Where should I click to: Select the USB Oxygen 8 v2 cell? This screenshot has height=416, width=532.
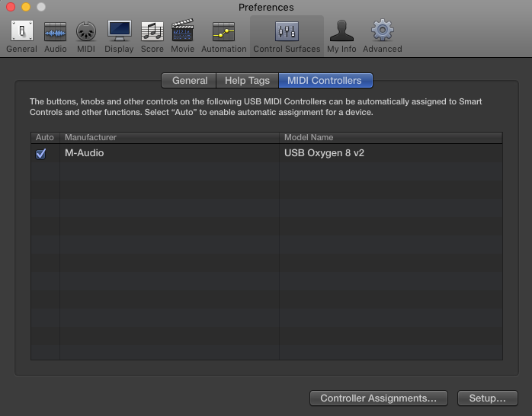(391, 153)
